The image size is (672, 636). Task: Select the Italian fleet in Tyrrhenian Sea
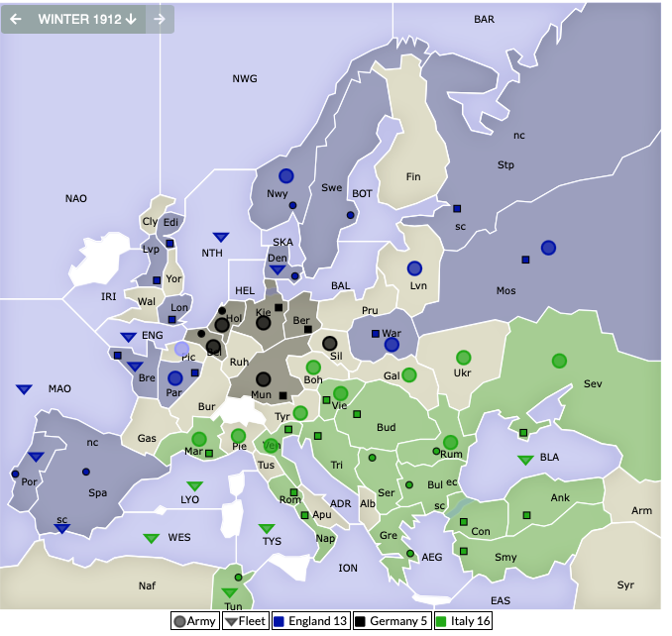[x=267, y=528]
